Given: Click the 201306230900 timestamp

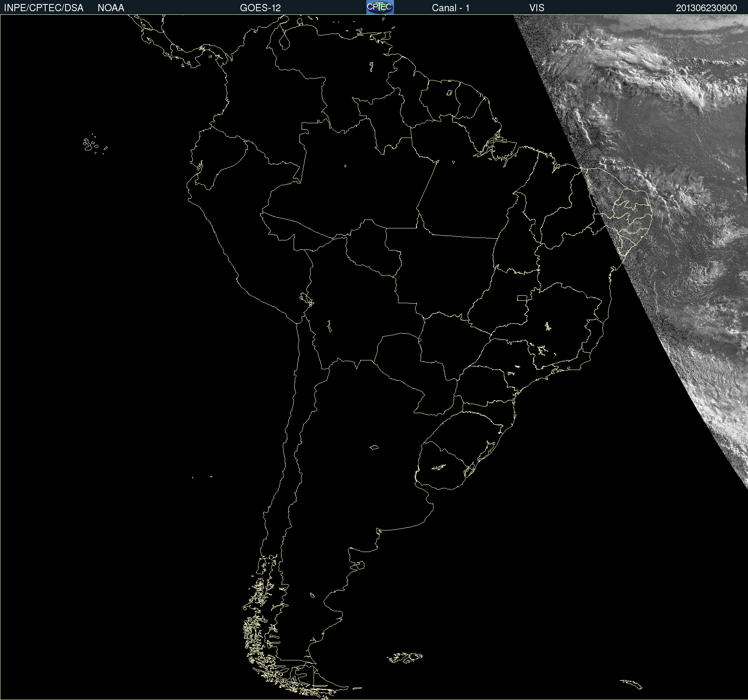Looking at the screenshot, I should tap(706, 8).
